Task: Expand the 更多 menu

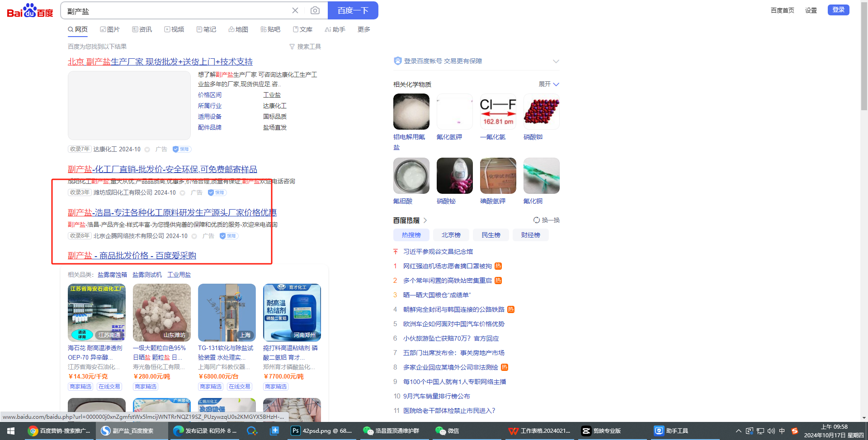Action: (364, 29)
